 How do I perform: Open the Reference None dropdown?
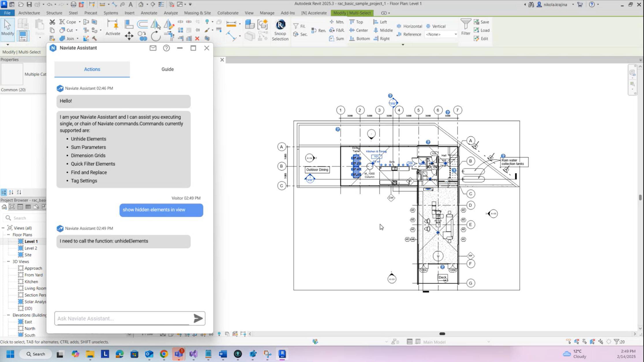click(456, 34)
